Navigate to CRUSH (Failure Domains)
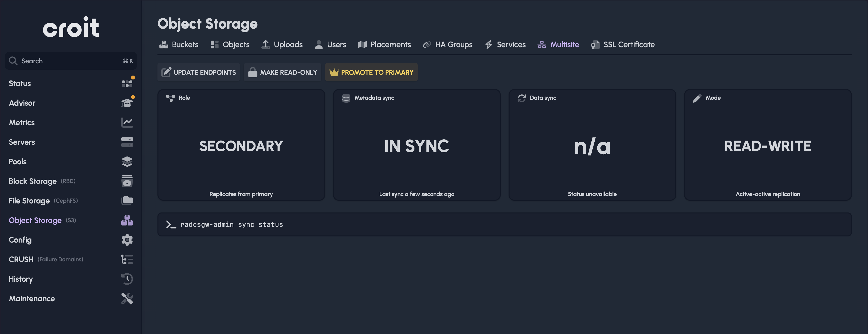The height and width of the screenshot is (334, 868). pos(46,259)
